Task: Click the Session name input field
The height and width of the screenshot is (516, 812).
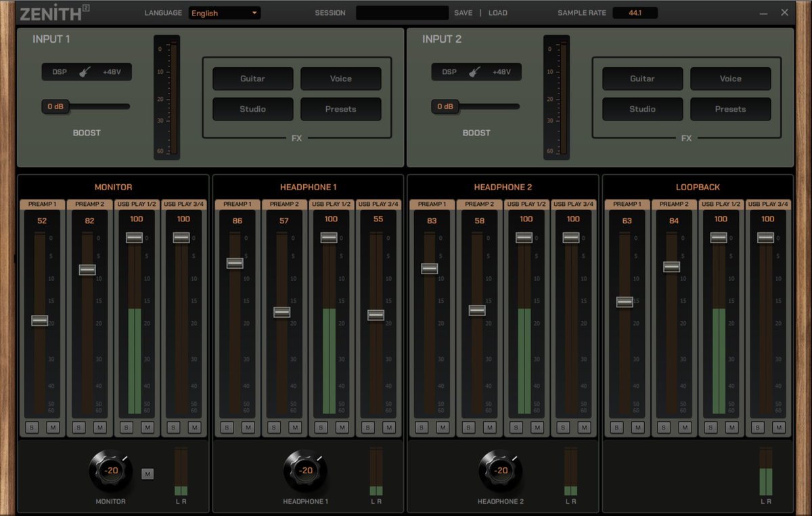Action: coord(402,13)
